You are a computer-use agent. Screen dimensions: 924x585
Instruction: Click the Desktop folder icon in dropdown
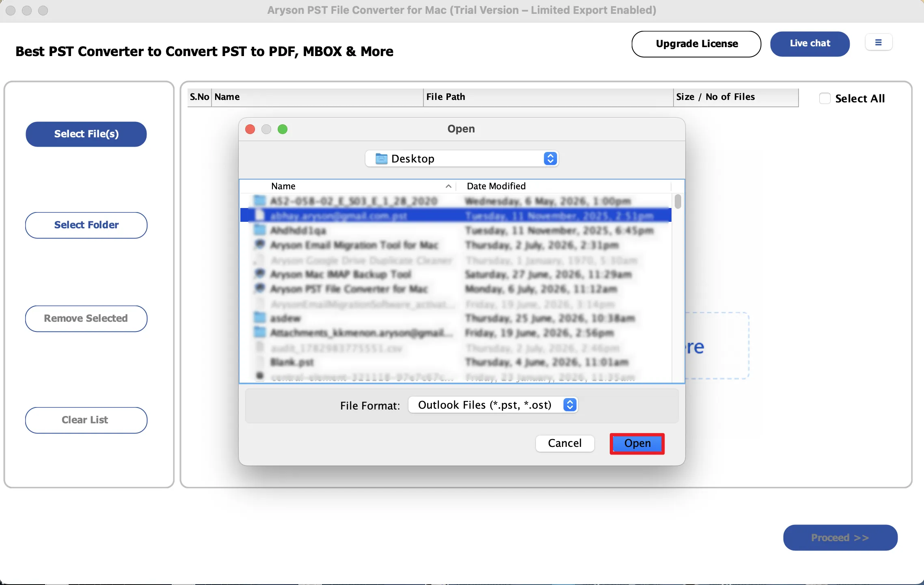coord(381,158)
